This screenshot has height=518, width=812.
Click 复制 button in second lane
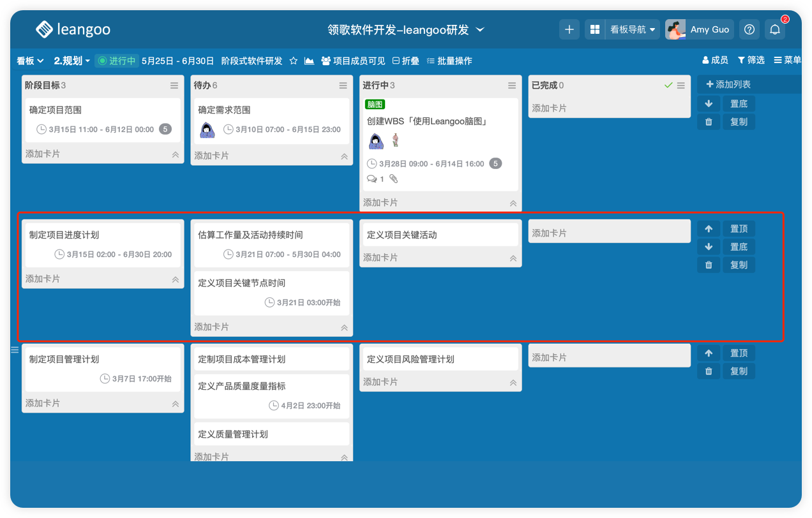(739, 265)
